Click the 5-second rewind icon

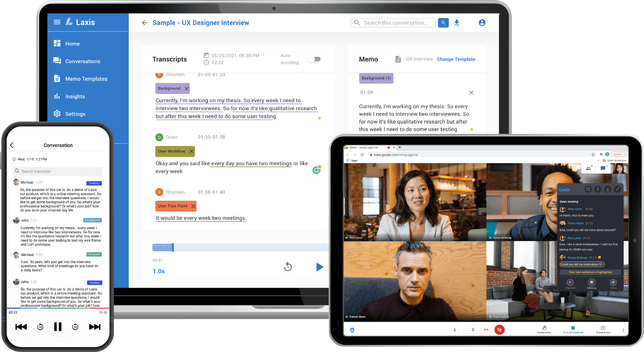pyautogui.click(x=288, y=267)
